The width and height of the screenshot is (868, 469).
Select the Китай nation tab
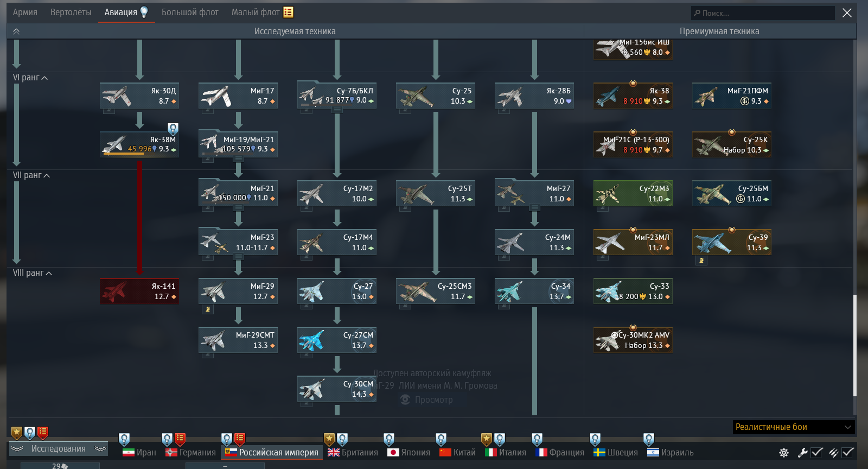(x=457, y=452)
